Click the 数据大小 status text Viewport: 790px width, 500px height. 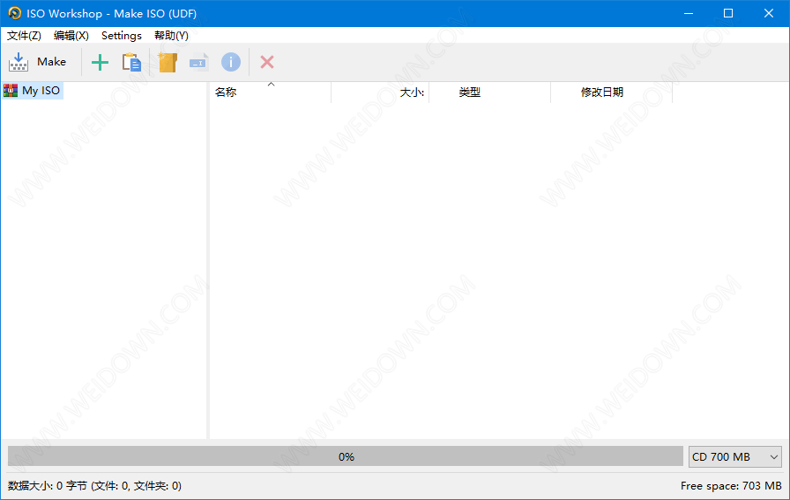[x=95, y=486]
